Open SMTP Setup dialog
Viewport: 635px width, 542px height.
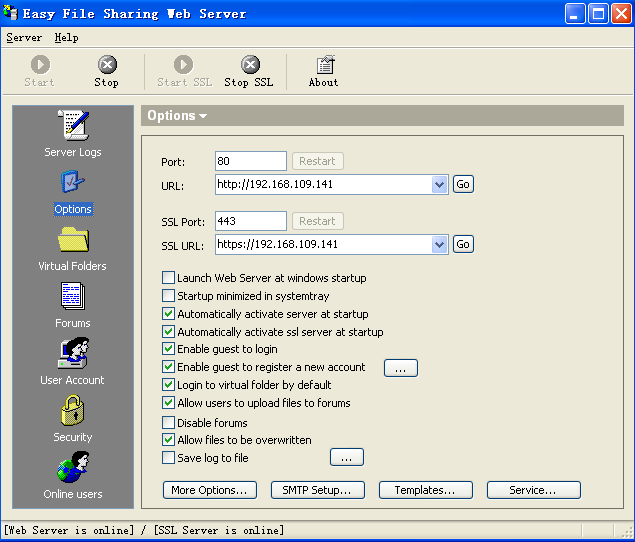click(318, 490)
